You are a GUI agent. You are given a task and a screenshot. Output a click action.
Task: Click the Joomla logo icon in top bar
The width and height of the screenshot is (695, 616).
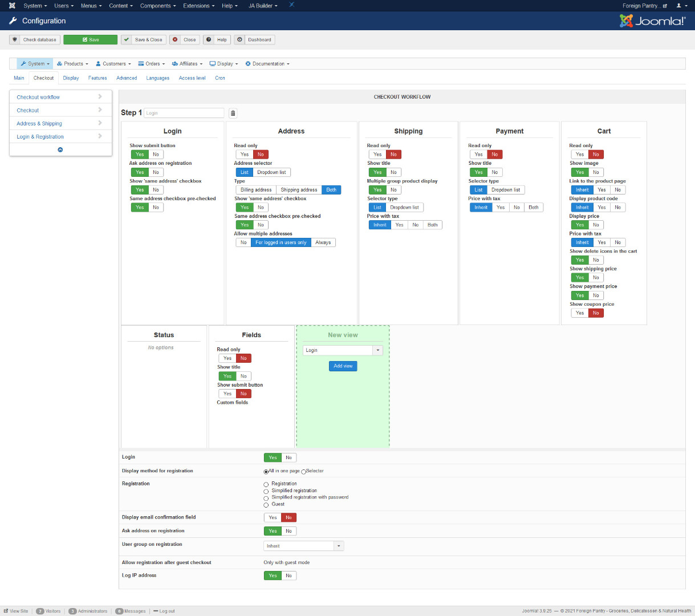pos(12,6)
